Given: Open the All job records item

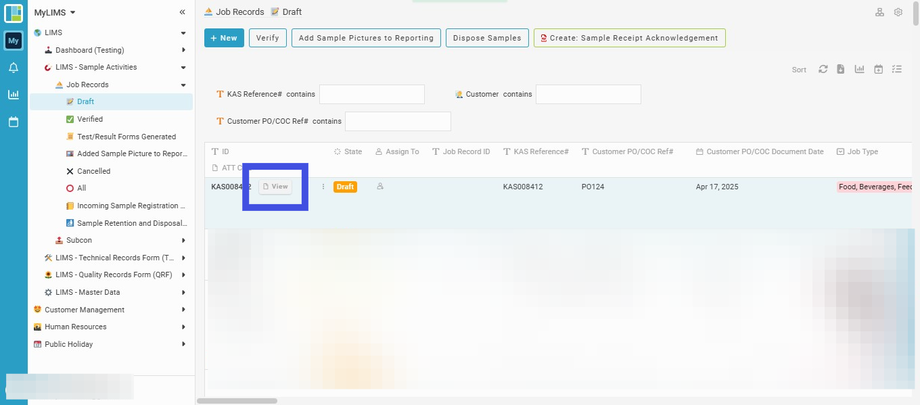Looking at the screenshot, I should (x=111, y=188).
